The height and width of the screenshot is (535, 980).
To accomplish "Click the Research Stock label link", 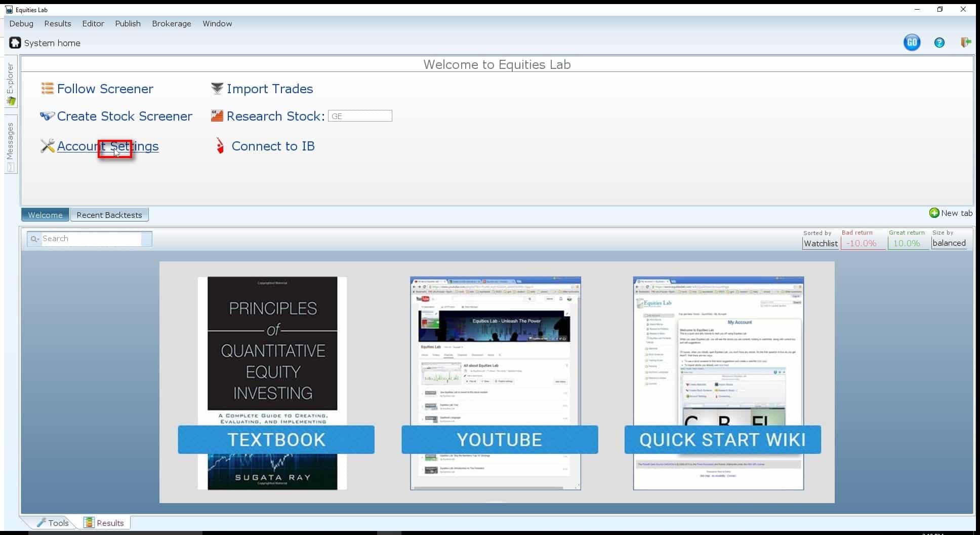I will (275, 116).
